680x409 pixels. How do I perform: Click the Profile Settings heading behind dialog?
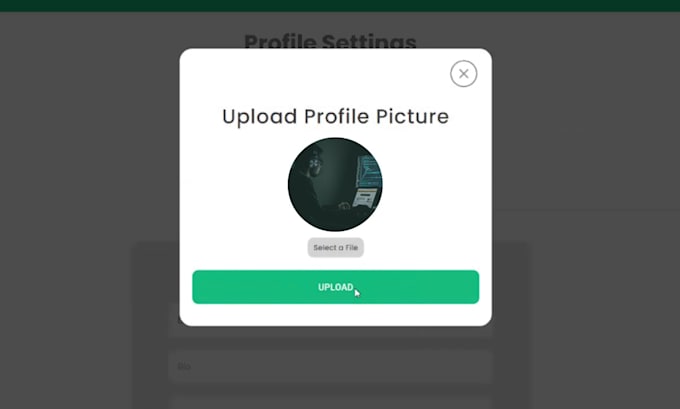330,41
